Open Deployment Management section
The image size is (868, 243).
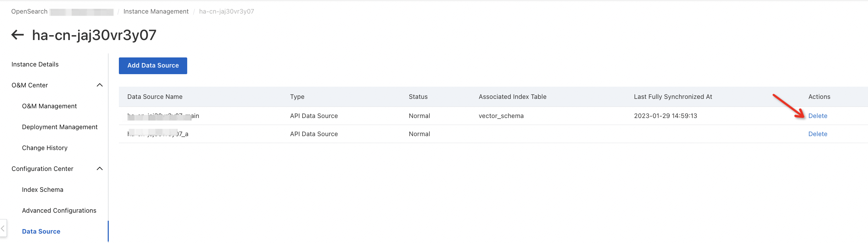(x=60, y=127)
